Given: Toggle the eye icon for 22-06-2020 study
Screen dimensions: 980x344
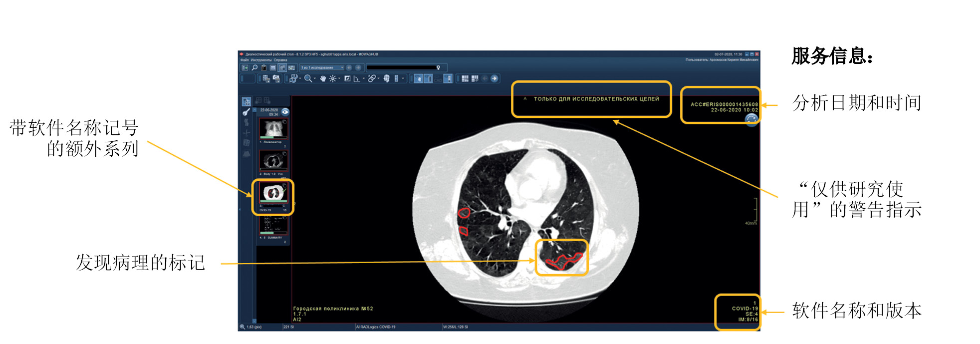Looking at the screenshot, I should 285,112.
